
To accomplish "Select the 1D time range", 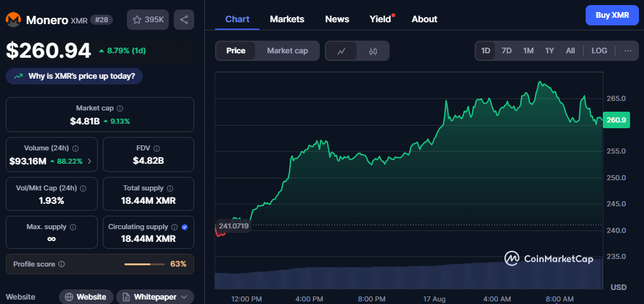I will pos(485,51).
